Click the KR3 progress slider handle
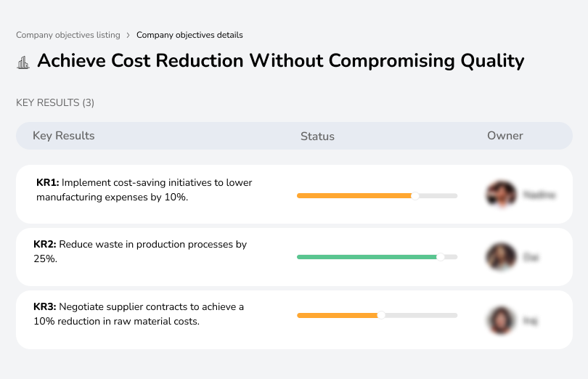The height and width of the screenshot is (379, 588). 381,315
